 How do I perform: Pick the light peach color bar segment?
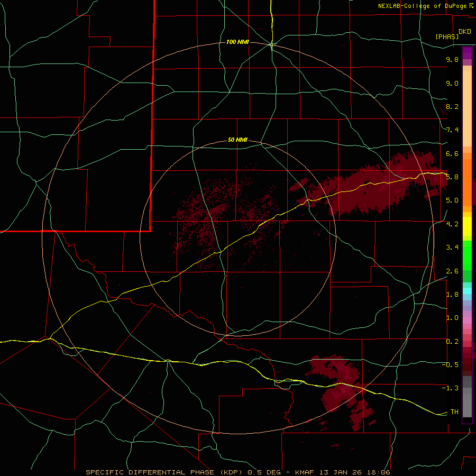467,108
